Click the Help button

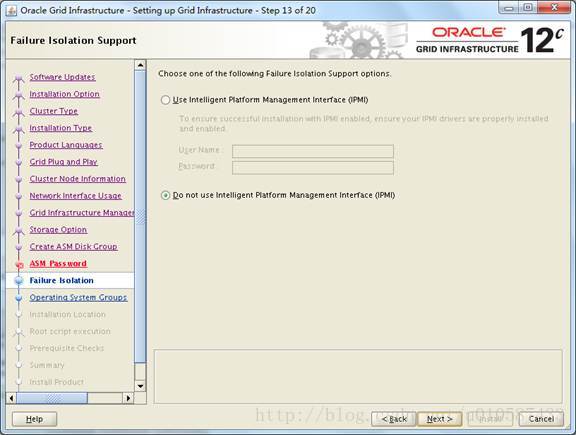tap(35, 419)
